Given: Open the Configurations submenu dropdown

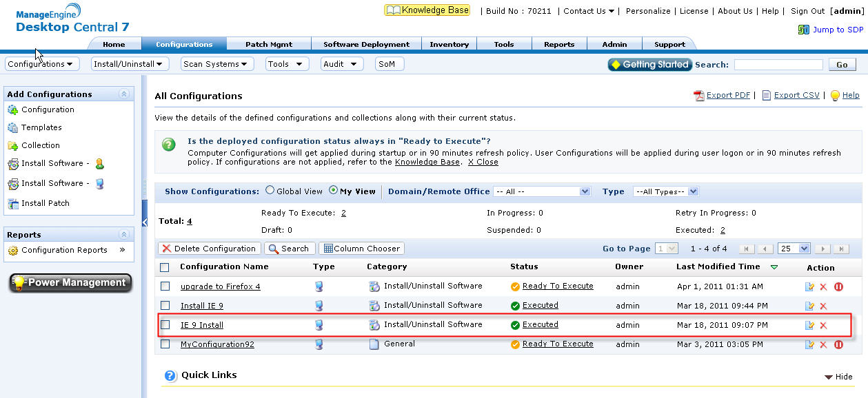Looking at the screenshot, I should click(x=42, y=64).
